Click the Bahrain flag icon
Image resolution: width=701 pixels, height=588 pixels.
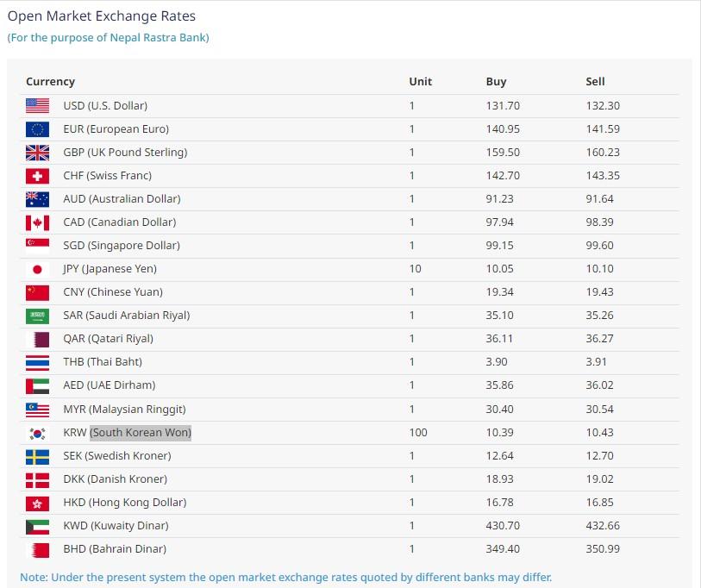tap(38, 549)
